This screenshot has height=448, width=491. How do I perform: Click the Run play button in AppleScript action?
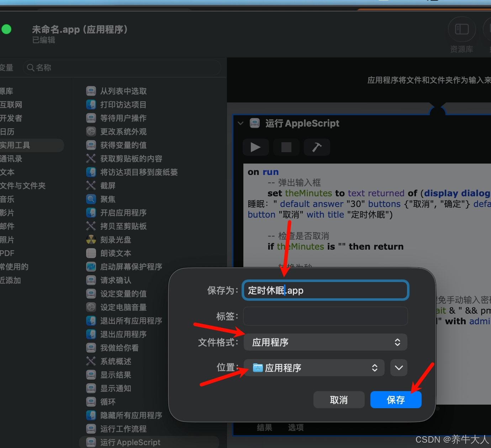255,147
